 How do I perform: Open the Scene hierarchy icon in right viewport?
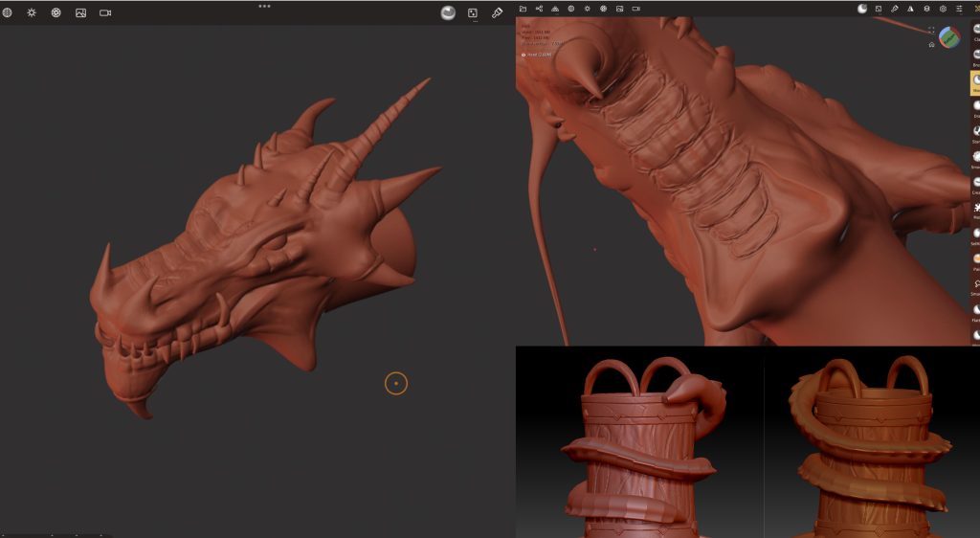[x=539, y=9]
